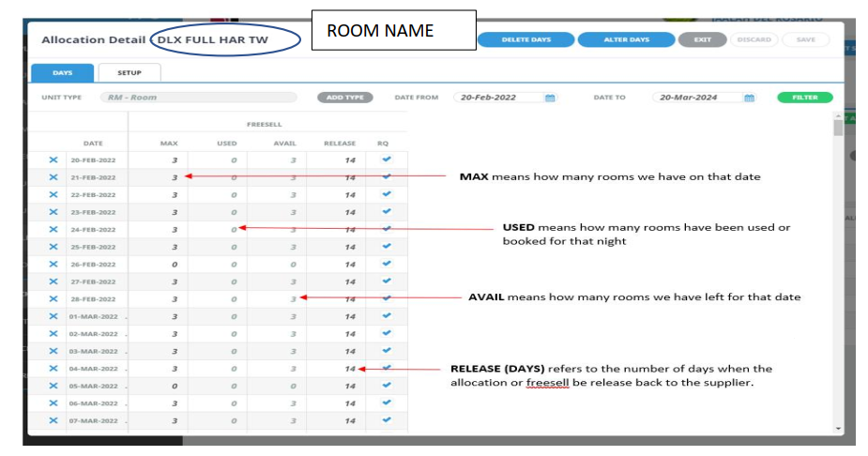Select the 27-FEB-2022 date cell
Screen dimensions: 868x456
(93, 281)
